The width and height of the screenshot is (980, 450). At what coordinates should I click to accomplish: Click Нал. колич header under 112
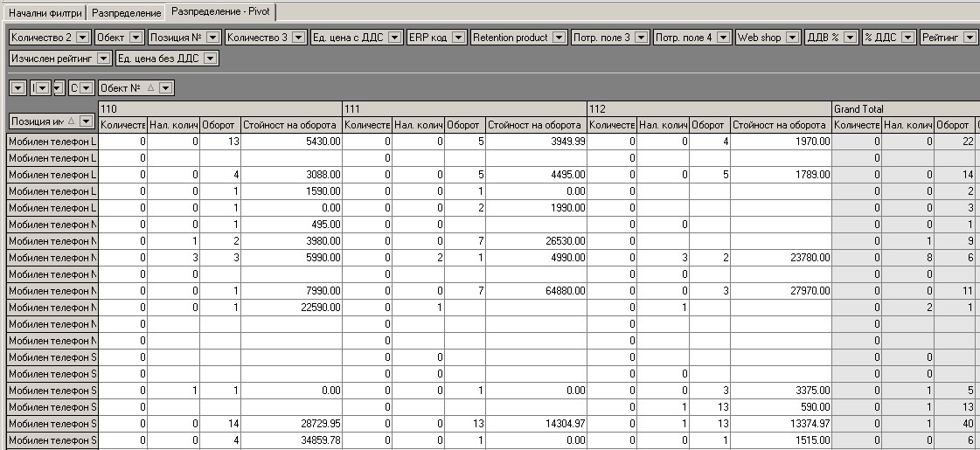pyautogui.click(x=664, y=125)
